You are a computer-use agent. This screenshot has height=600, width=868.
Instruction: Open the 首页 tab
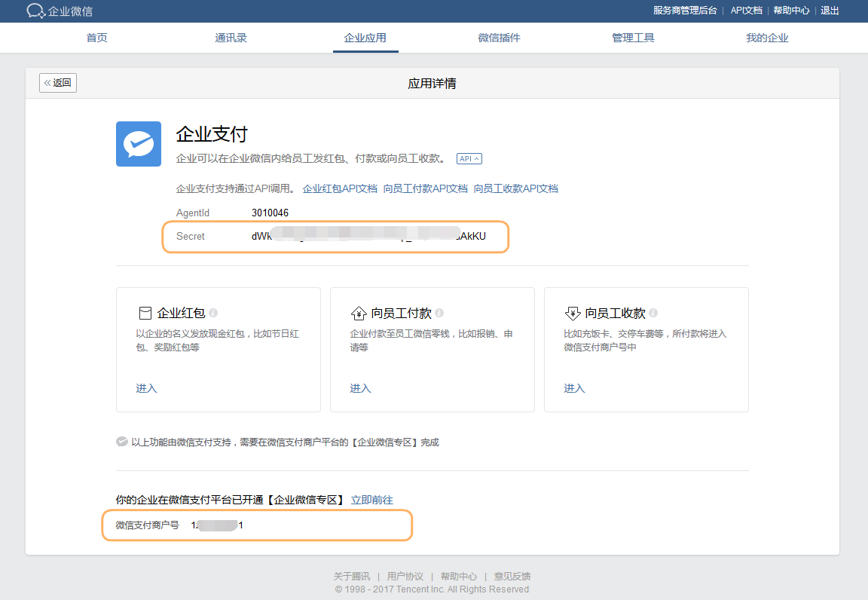97,38
